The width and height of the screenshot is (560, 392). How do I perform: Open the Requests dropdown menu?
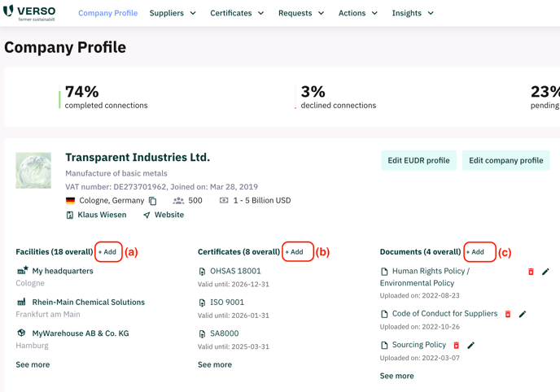click(x=301, y=13)
